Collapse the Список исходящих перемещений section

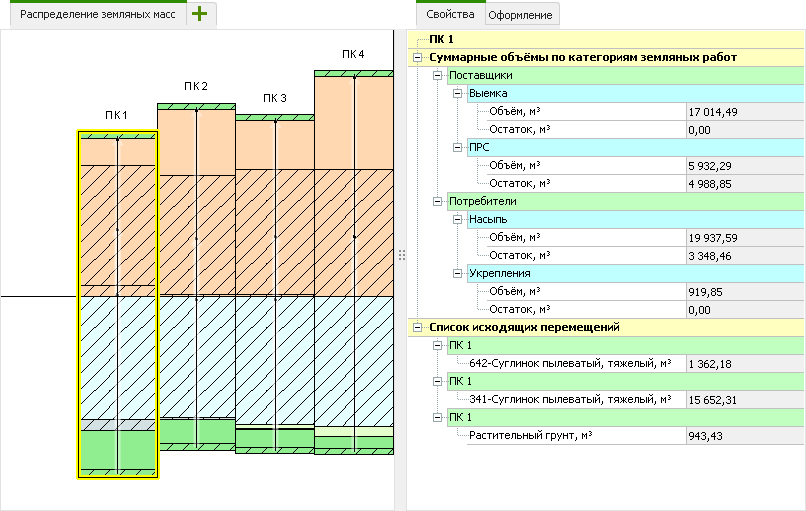point(418,327)
